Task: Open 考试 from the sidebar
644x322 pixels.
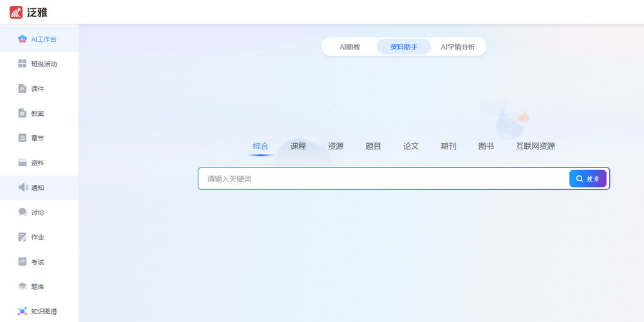Action: (39, 261)
